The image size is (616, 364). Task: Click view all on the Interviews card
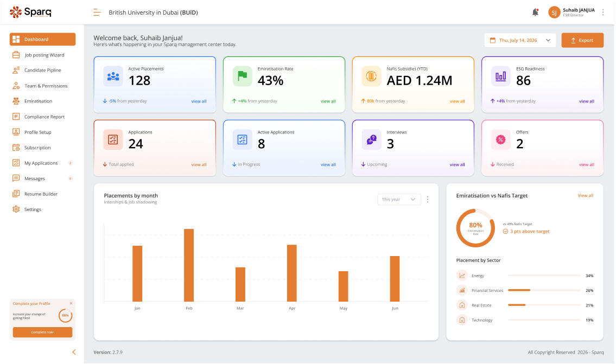458,165
